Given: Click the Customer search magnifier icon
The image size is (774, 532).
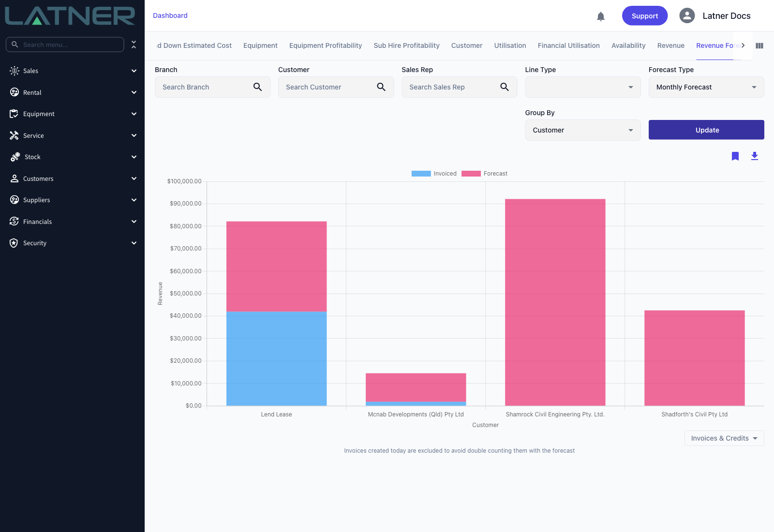Looking at the screenshot, I should point(381,87).
